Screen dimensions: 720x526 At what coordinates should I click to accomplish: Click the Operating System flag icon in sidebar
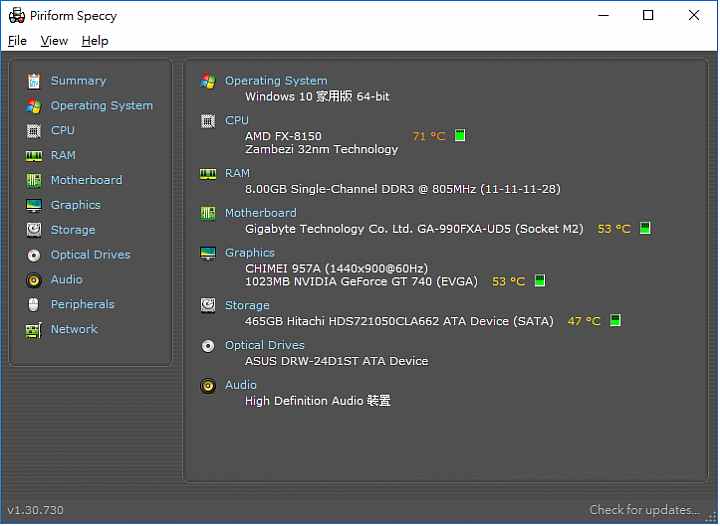pos(34,106)
